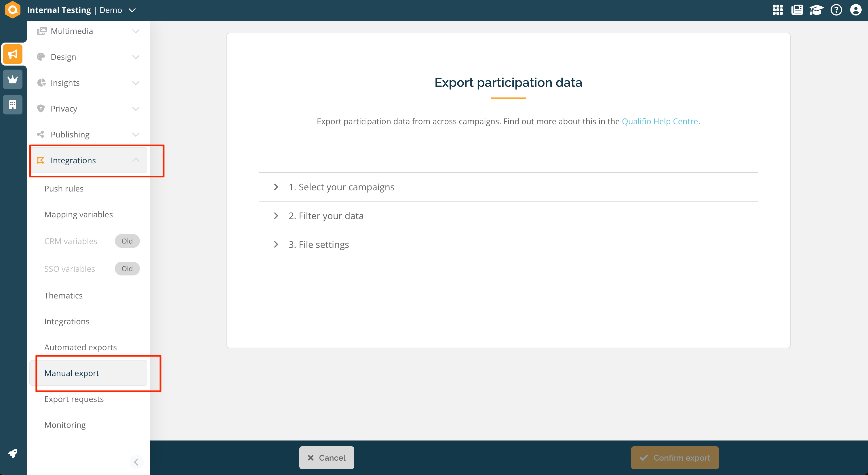The height and width of the screenshot is (475, 868).
Task: Click the Integrations orange icon
Action: coord(40,160)
